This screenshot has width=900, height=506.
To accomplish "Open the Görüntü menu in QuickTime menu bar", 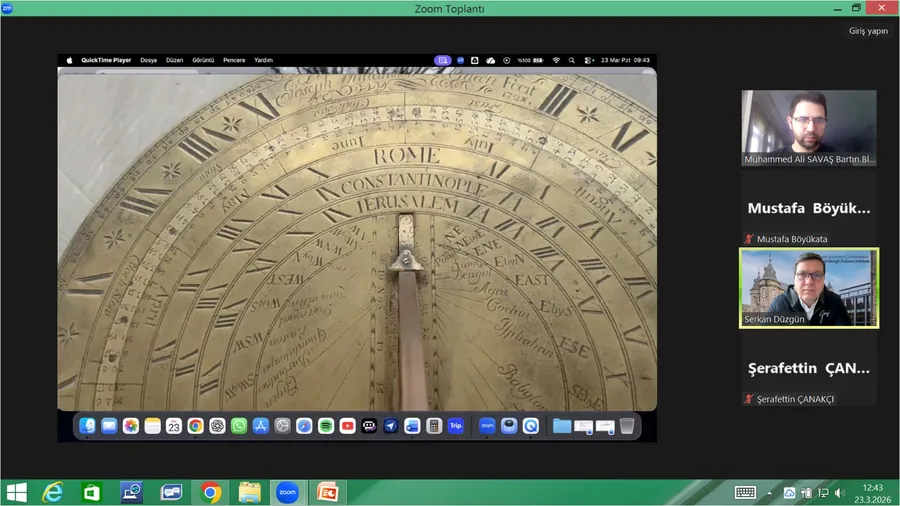I will pyautogui.click(x=202, y=60).
